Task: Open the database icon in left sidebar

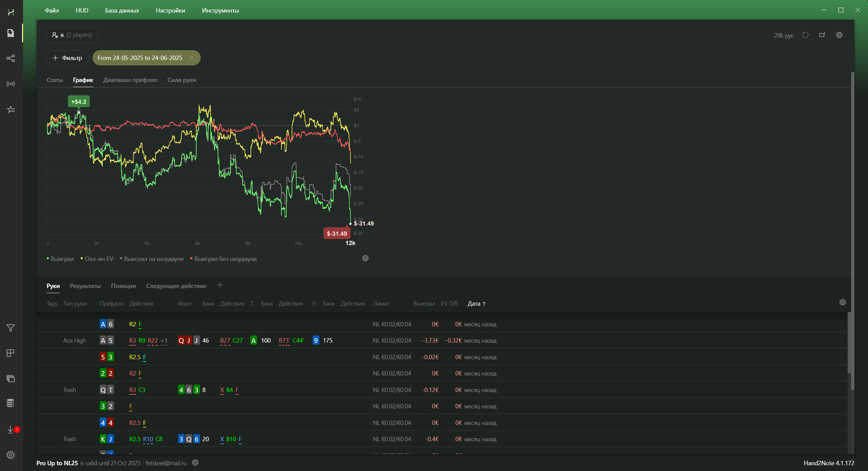Action: click(x=11, y=403)
